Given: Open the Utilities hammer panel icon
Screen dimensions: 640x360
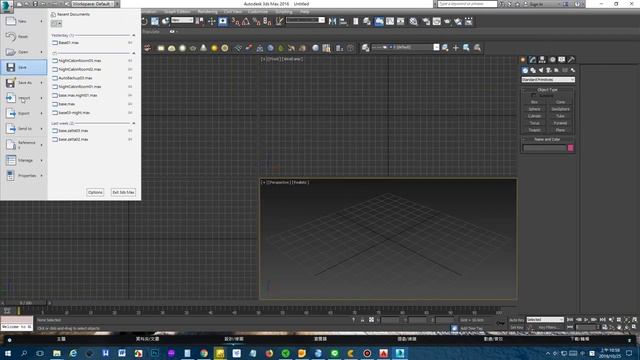Looking at the screenshot, I should tap(571, 60).
